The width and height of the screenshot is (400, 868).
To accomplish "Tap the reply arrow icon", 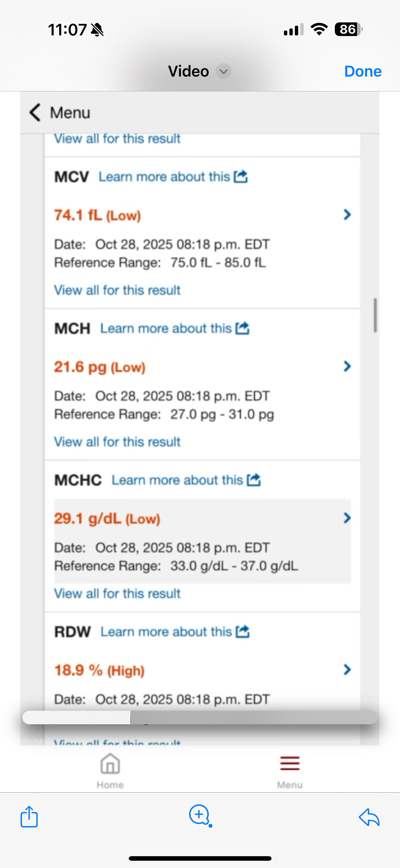I will [369, 817].
